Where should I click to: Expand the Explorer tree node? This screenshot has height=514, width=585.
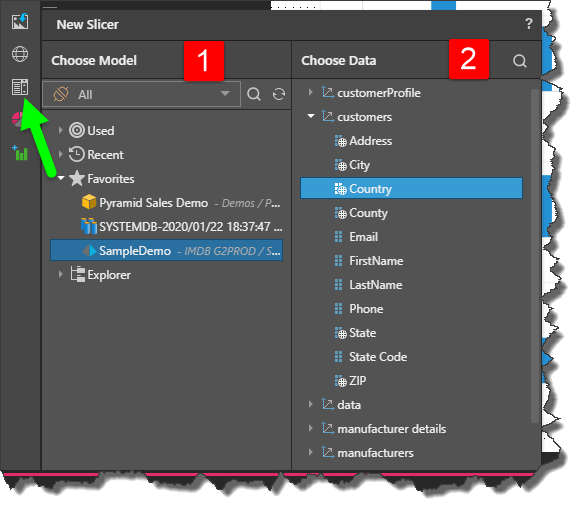pyautogui.click(x=60, y=274)
